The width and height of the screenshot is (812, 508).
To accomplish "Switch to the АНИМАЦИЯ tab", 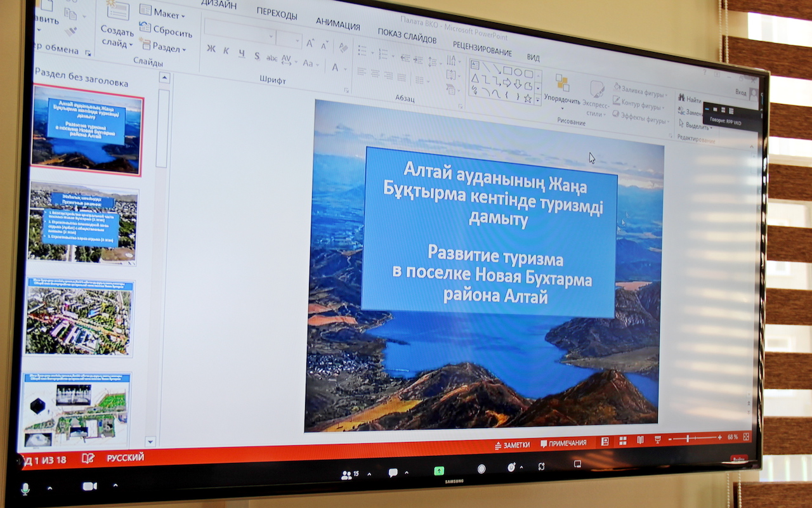I will click(337, 23).
